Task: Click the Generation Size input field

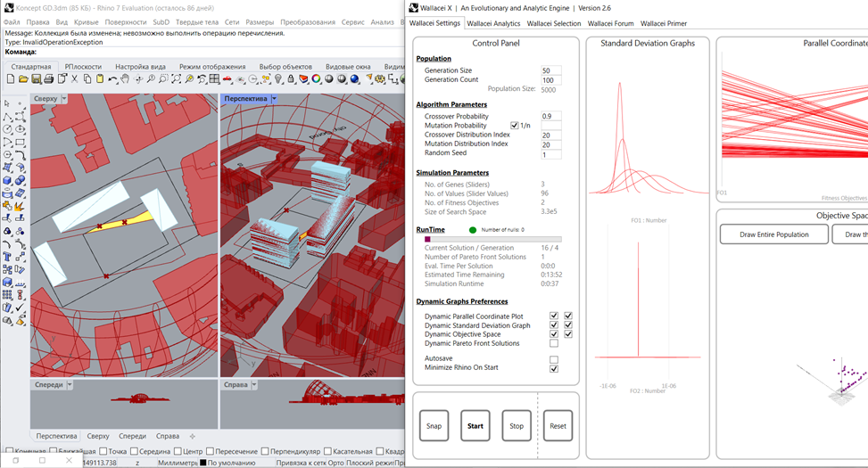Action: click(550, 70)
